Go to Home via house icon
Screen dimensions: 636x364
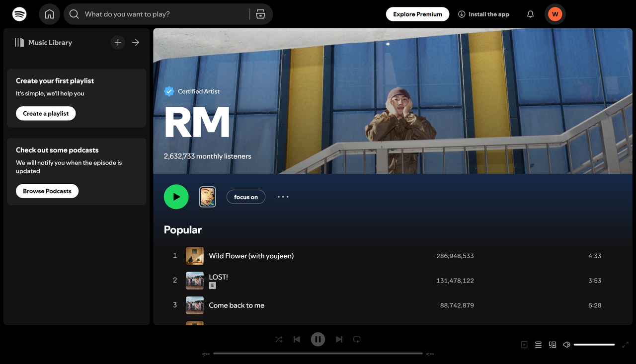pyautogui.click(x=49, y=14)
